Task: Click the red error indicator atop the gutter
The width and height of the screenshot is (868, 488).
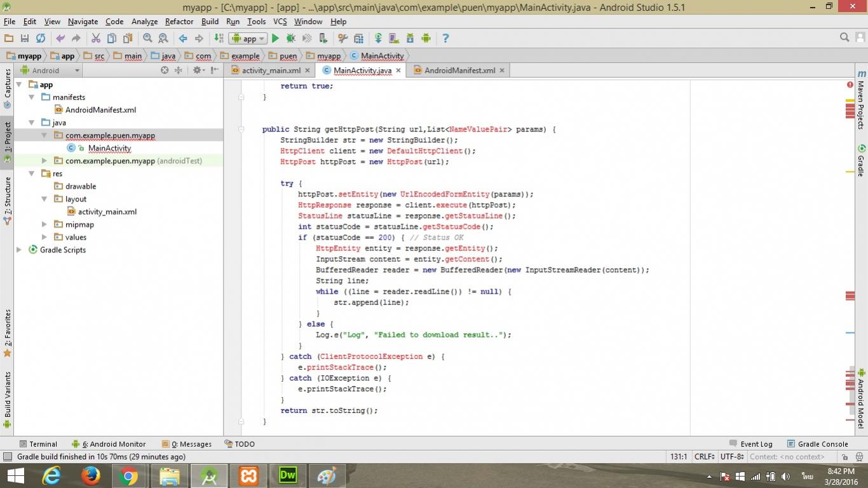Action: coord(850,85)
